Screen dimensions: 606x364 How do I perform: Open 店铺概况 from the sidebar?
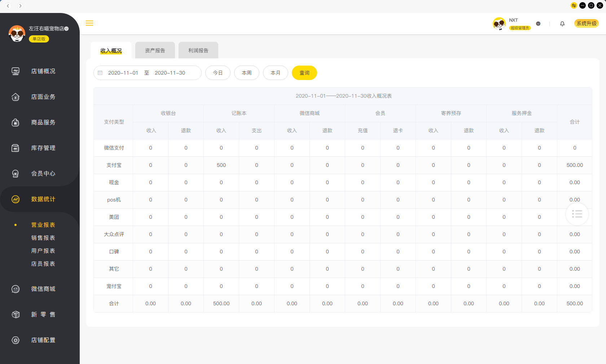click(43, 71)
